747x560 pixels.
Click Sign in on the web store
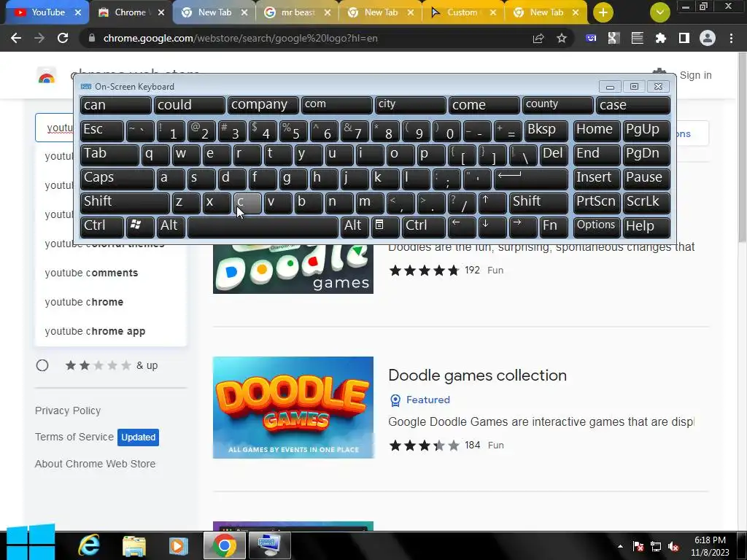[x=695, y=75]
